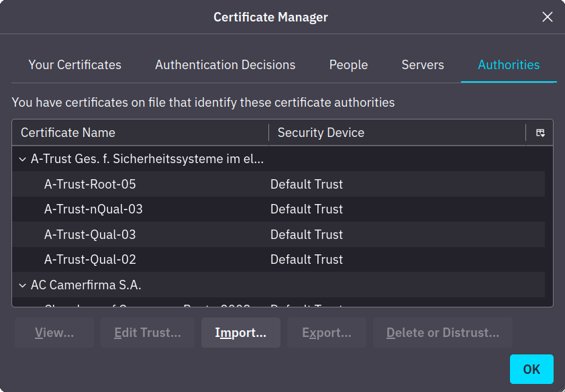Image resolution: width=565 pixels, height=392 pixels.
Task: Confirm with the OK button
Action: tap(531, 369)
